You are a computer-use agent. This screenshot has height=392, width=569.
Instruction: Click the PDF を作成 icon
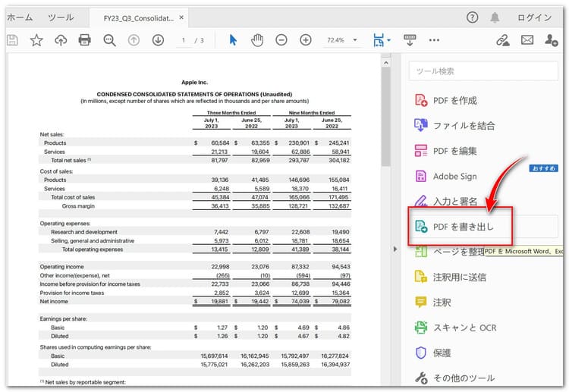[x=421, y=100]
